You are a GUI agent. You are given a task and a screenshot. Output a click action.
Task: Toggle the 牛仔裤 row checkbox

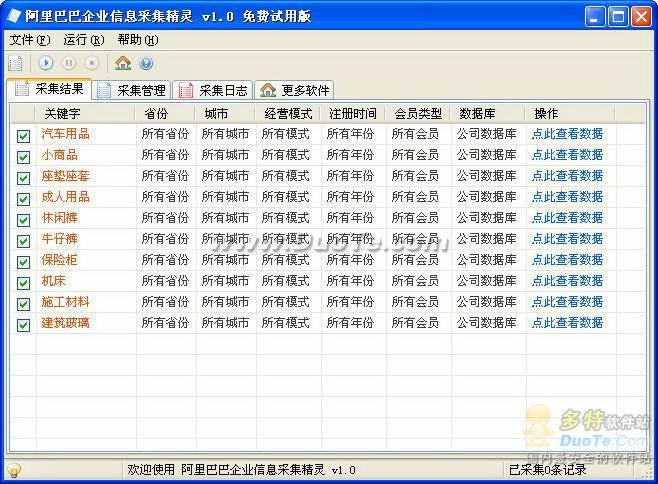click(24, 241)
